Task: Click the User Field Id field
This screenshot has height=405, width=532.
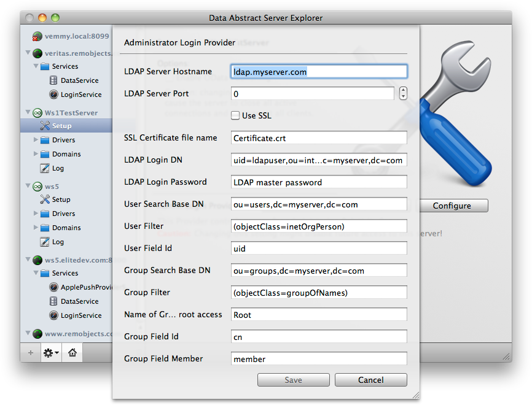Action: (319, 248)
